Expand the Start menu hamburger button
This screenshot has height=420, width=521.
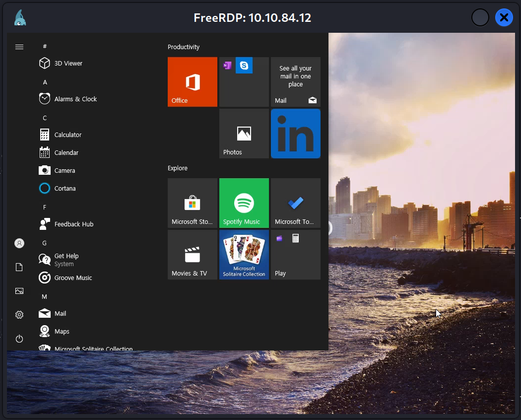pos(19,47)
